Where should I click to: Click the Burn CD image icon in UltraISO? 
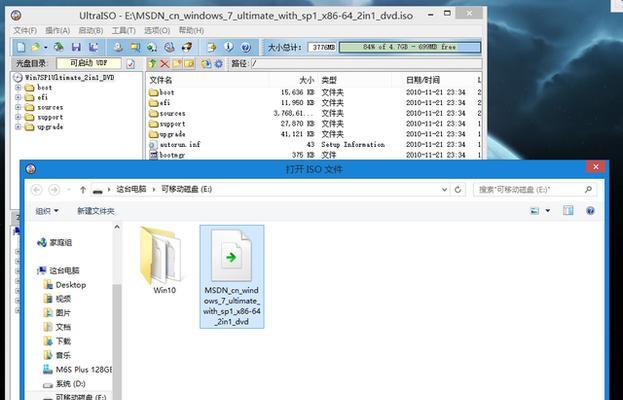point(169,47)
